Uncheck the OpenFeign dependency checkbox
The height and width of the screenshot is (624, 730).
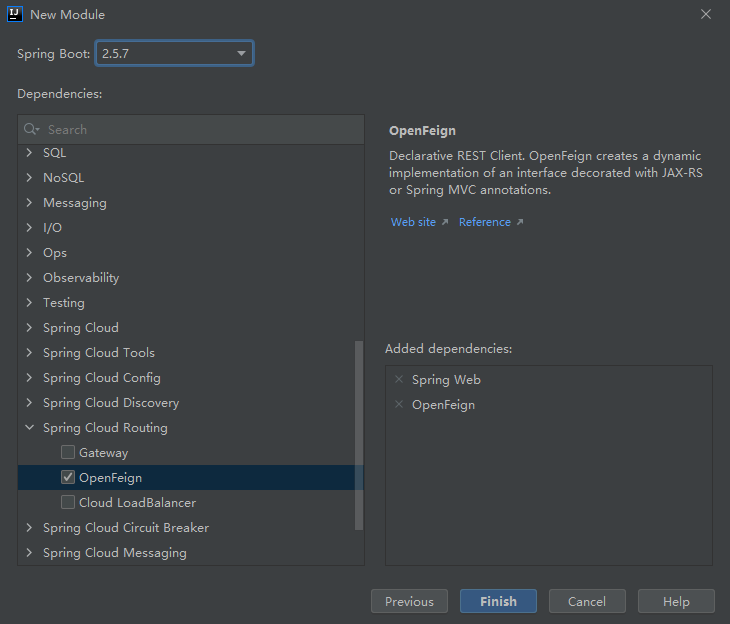(68, 477)
